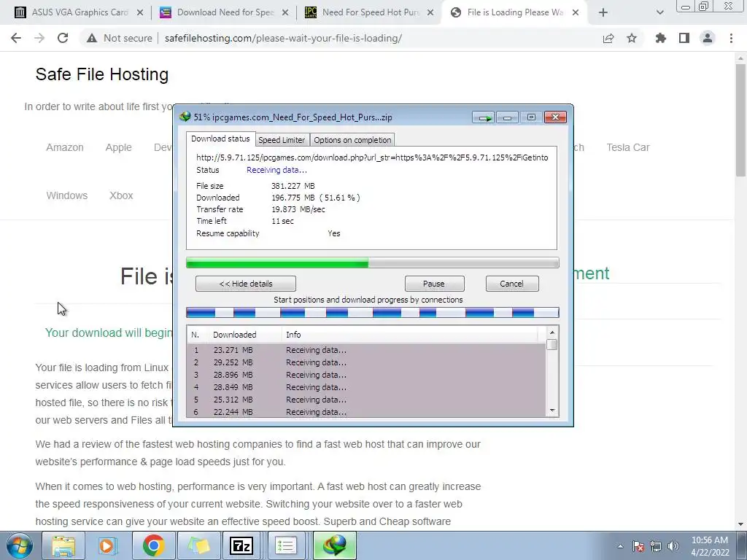The image size is (747, 560).
Task: Toggle Chrome side panel icon
Action: tap(684, 38)
